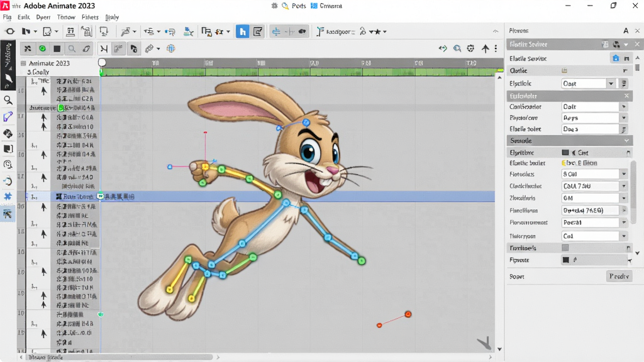Open the 'CaUL 7 5t0' dropdown arrow

pos(624,186)
